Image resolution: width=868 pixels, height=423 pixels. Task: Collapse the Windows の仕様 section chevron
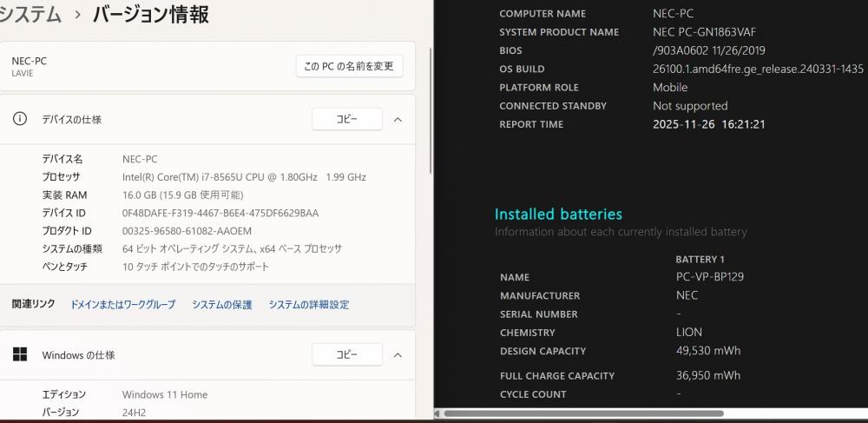point(398,355)
